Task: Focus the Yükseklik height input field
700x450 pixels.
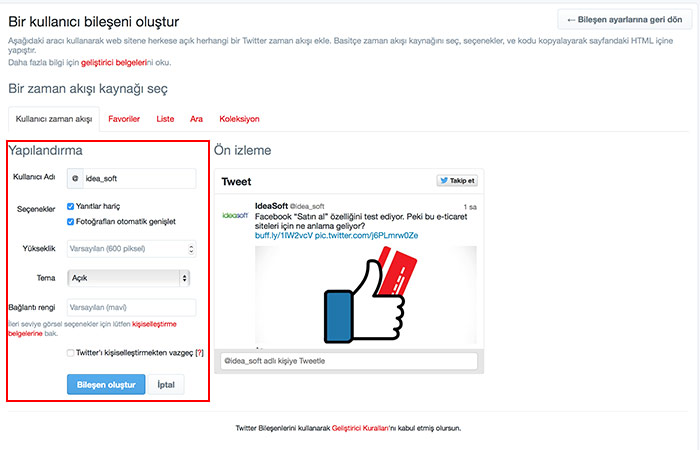Action: pos(132,249)
